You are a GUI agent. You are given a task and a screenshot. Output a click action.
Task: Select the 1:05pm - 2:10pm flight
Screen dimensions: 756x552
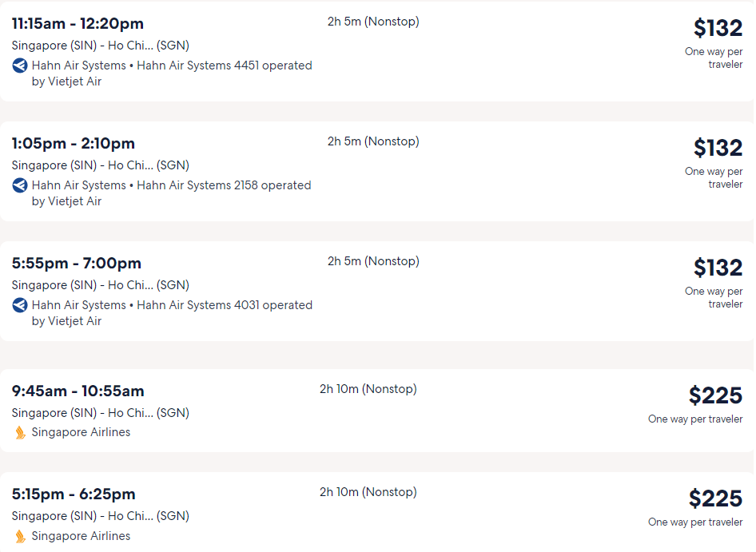[x=377, y=171]
